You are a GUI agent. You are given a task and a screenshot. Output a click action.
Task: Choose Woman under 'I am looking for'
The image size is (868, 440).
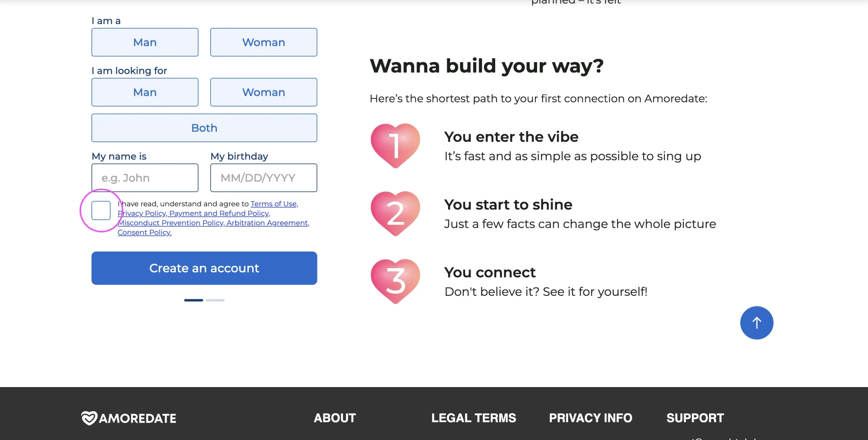tap(263, 92)
